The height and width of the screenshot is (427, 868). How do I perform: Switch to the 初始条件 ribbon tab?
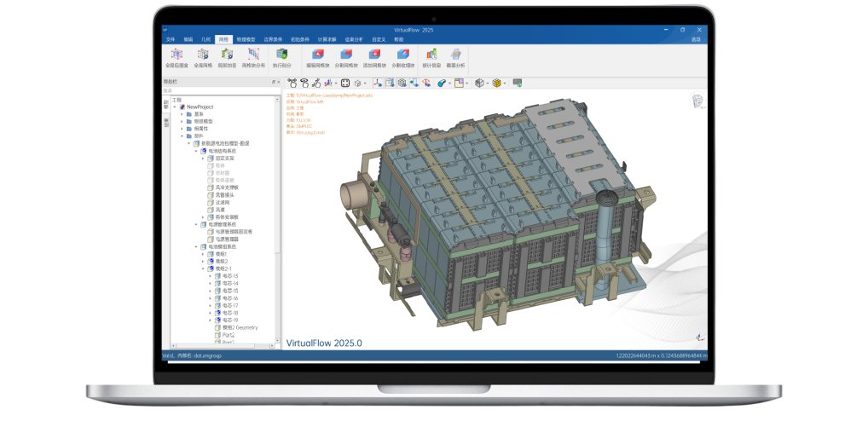300,39
